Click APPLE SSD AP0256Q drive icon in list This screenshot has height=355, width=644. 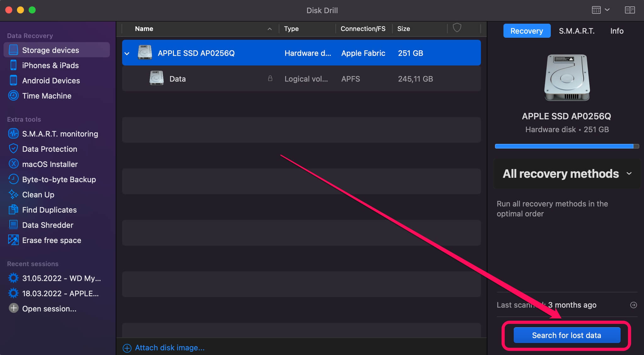[145, 53]
